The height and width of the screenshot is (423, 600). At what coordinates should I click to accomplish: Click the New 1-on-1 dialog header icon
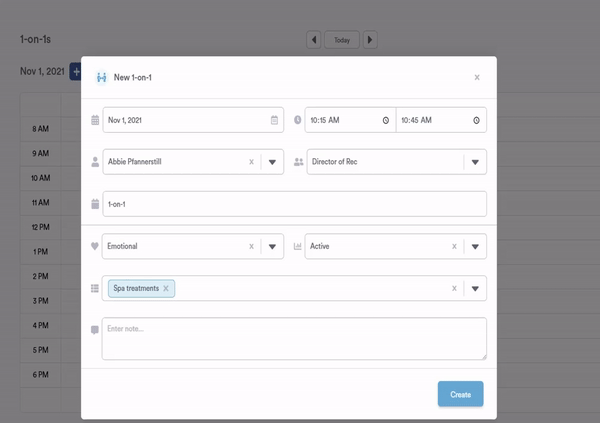[x=102, y=78]
